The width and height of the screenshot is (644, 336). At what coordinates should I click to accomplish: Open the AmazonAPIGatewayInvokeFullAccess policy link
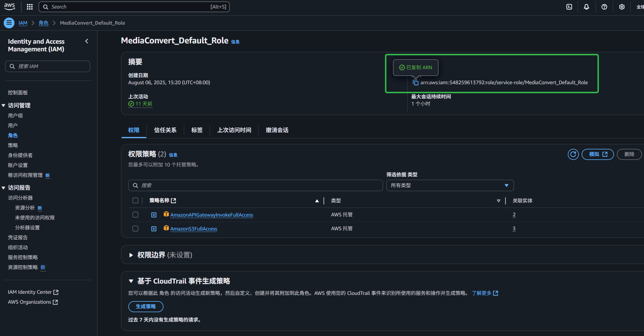(212, 215)
